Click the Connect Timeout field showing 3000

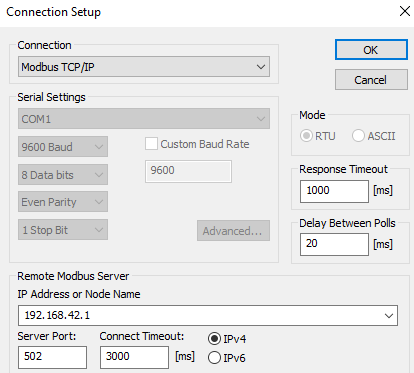[134, 357]
